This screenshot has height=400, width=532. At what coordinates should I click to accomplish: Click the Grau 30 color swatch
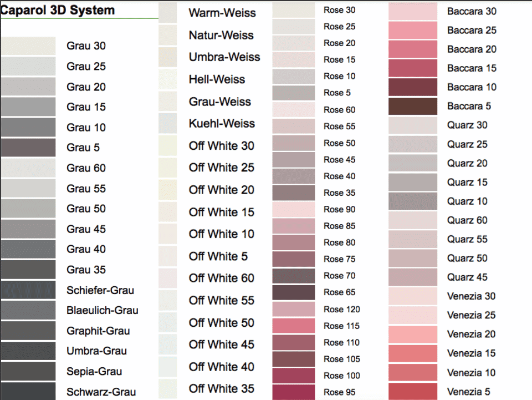tap(28, 46)
